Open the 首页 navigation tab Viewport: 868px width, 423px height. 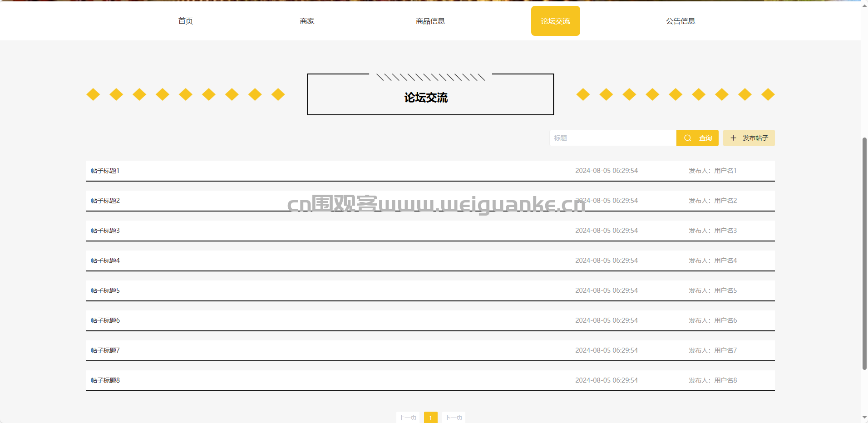point(185,21)
